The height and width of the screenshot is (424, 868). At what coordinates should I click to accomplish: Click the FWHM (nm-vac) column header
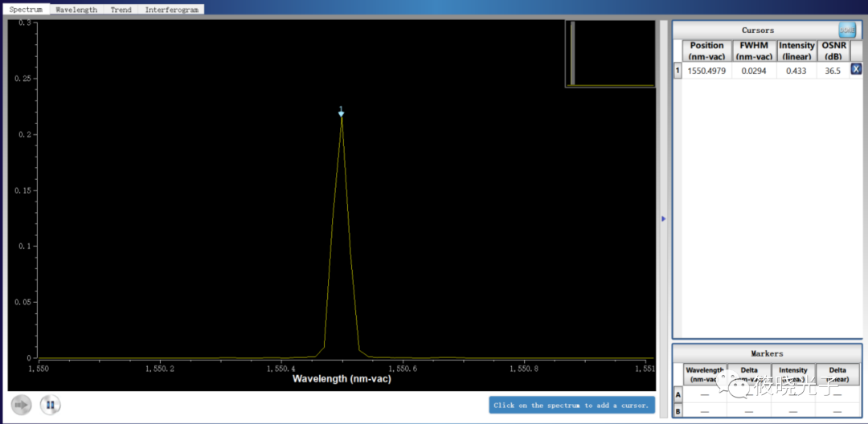(x=755, y=51)
